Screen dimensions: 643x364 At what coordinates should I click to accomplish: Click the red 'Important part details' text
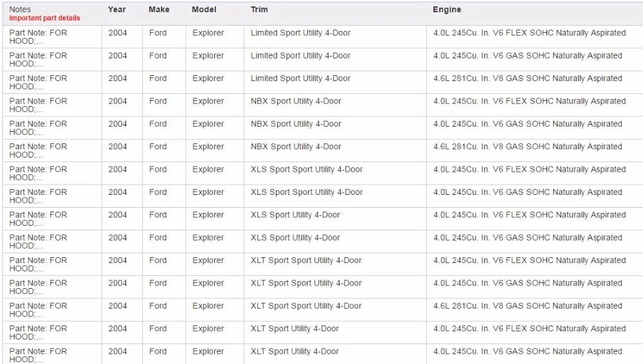point(45,18)
